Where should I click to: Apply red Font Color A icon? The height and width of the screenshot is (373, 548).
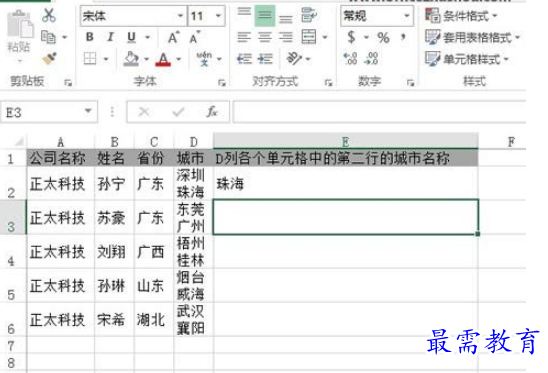(163, 59)
